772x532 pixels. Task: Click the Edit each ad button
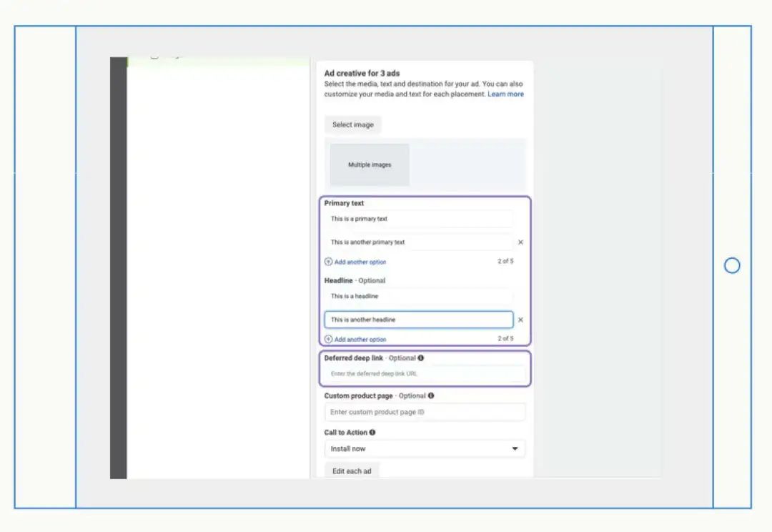coord(352,471)
